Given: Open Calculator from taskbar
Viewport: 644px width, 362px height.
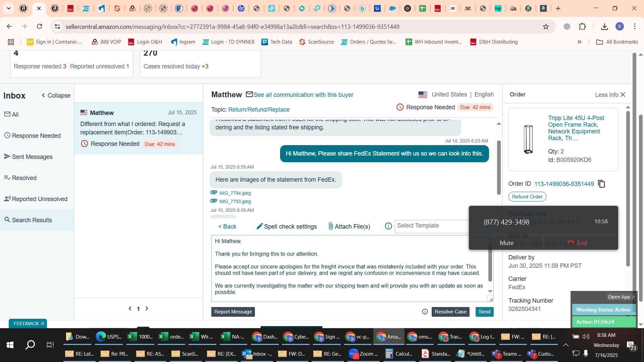Looking at the screenshot, I should tap(399, 354).
